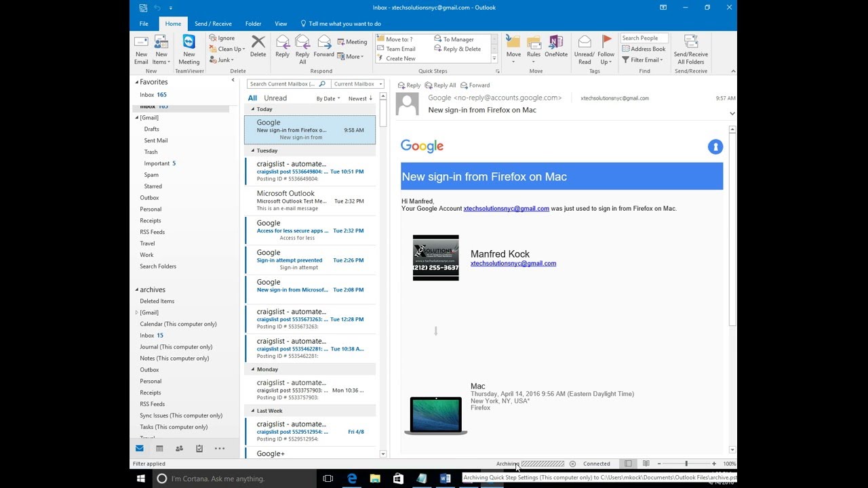The width and height of the screenshot is (868, 488).
Task: Compose a message with New Email
Action: [x=141, y=49]
